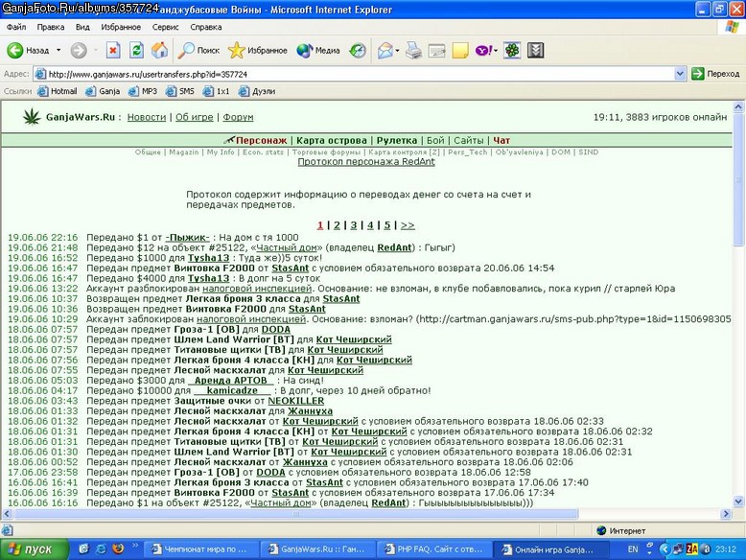This screenshot has width=746, height=560.
Task: Launch Internet Explorer from quick launch
Action: coord(101,549)
